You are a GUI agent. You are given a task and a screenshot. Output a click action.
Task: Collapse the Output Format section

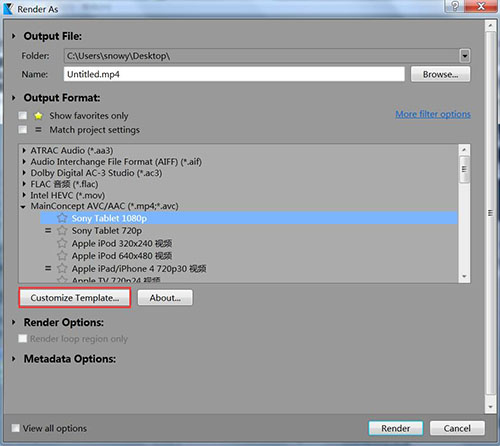[14, 98]
